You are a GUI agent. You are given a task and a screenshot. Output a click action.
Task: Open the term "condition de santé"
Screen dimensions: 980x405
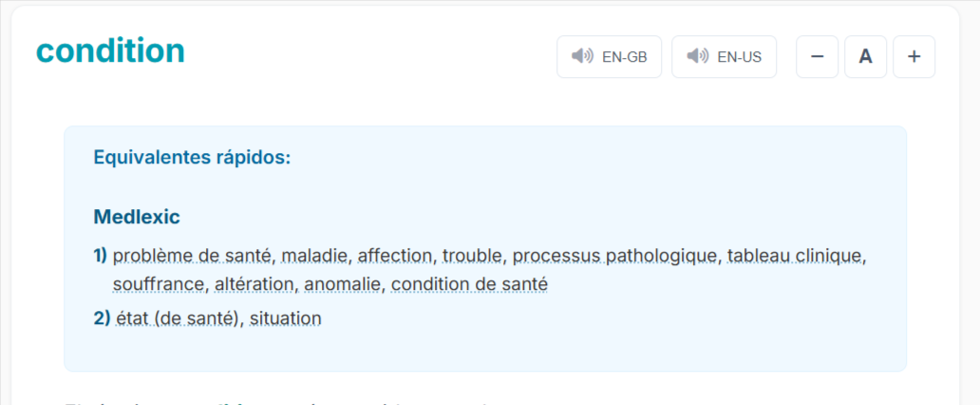point(469,284)
